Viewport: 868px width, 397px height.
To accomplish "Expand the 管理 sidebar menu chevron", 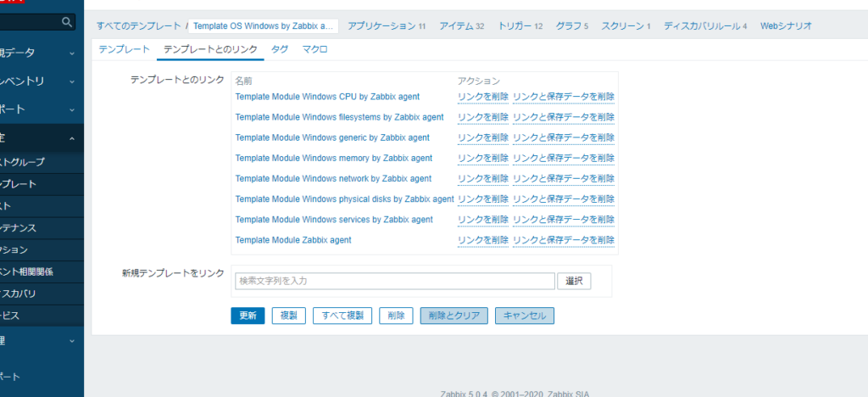I will tap(72, 341).
